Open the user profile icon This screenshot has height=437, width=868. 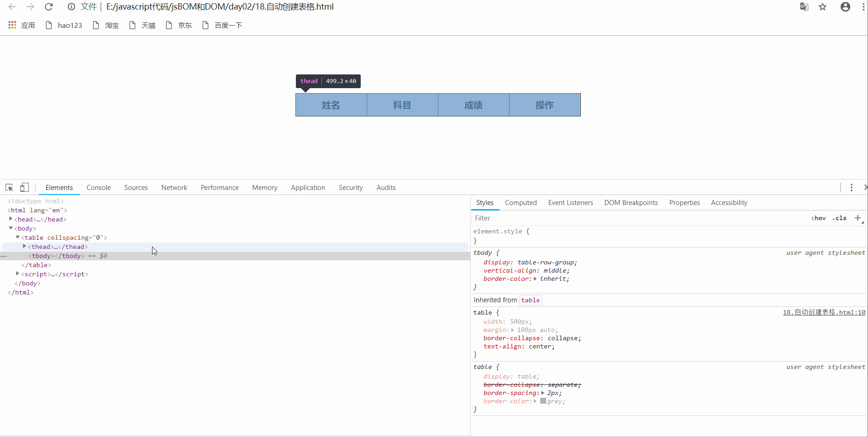click(x=845, y=7)
